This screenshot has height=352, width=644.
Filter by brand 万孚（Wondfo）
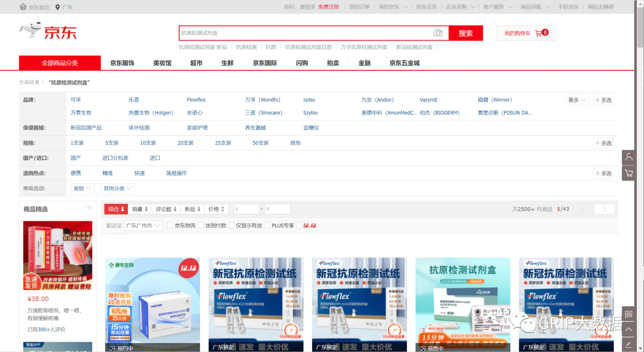click(x=263, y=100)
